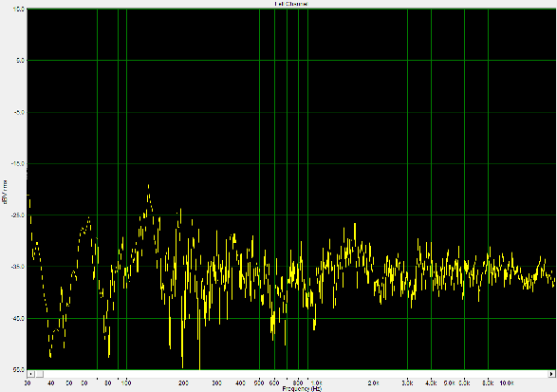Click the '40' frequency axis tick label
Image resolution: width=557 pixels, height=392 pixels.
click(x=51, y=383)
